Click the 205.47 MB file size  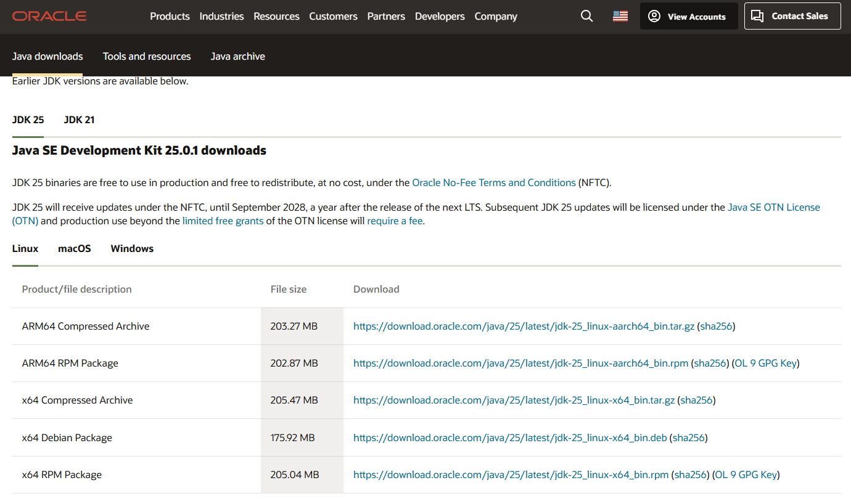click(294, 400)
